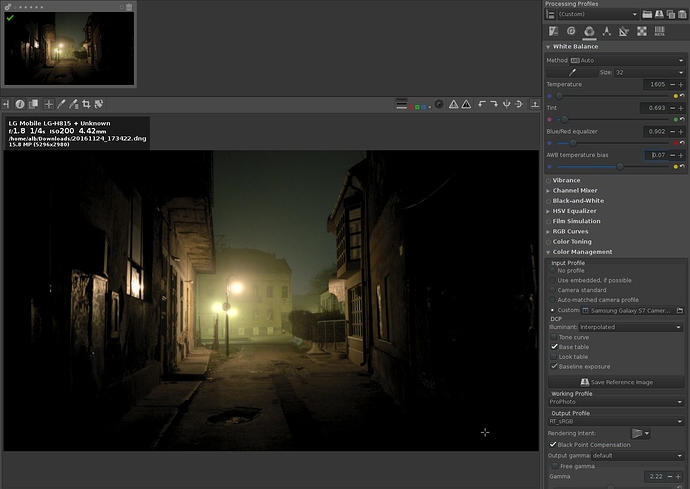Copy processing profile to clipboard

(672, 14)
